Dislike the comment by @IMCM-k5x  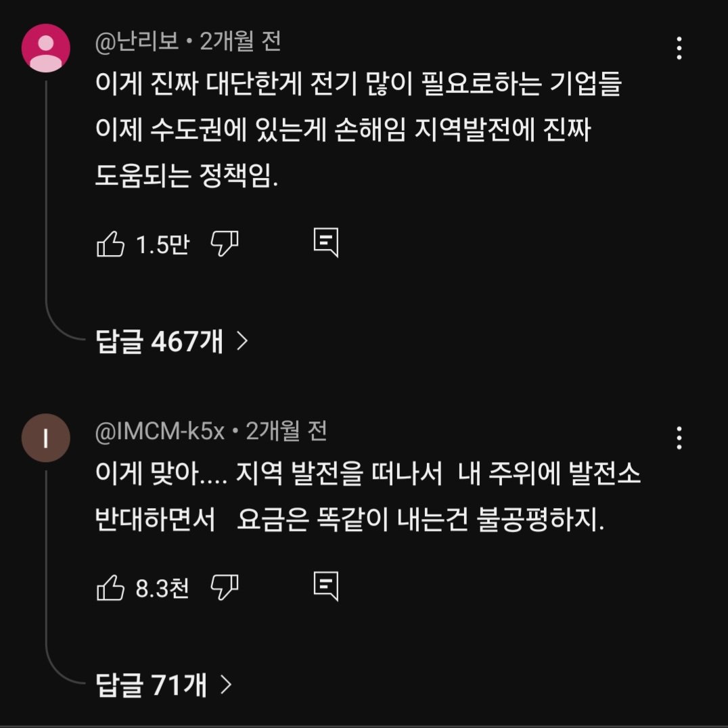point(225,587)
